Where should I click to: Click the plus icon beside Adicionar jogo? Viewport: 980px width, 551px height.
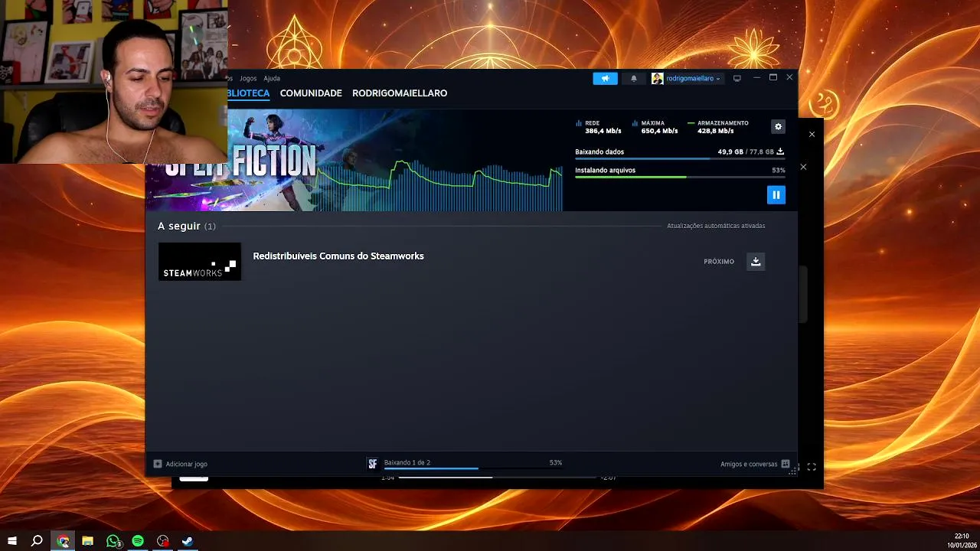point(158,464)
